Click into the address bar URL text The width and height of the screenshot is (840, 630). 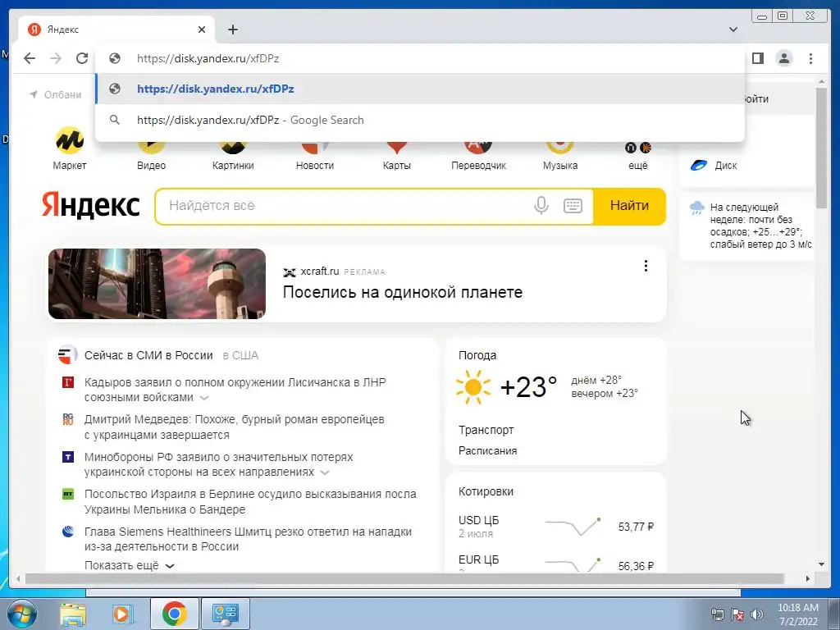208,58
